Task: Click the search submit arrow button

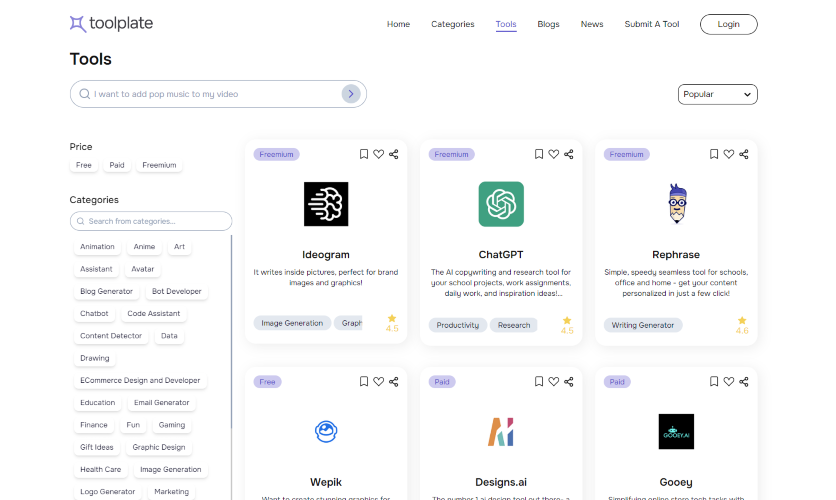Action: 350,94
